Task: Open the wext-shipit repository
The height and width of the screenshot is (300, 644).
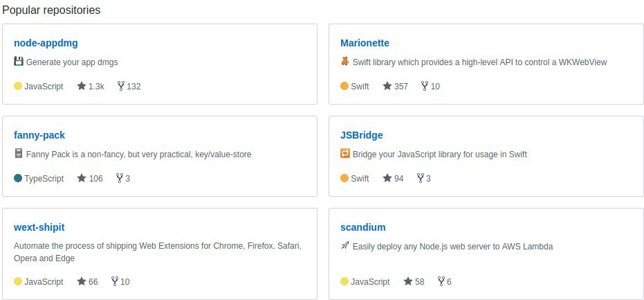Action: [x=39, y=227]
